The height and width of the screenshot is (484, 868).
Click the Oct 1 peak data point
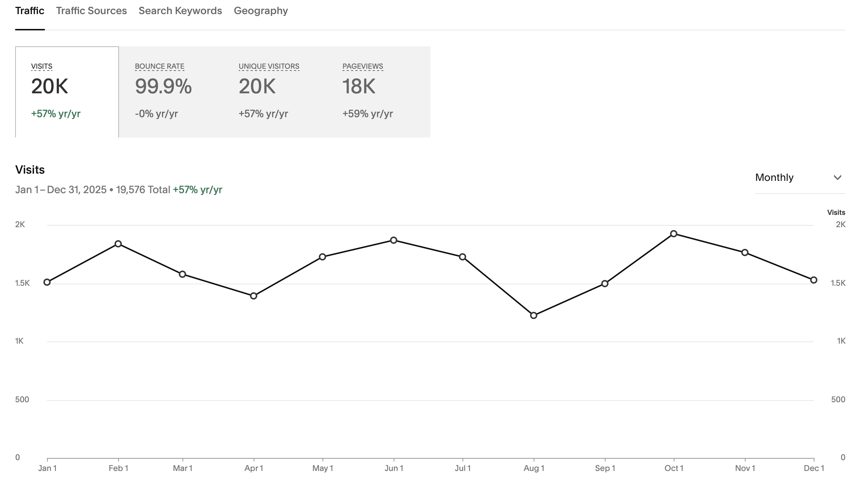674,234
